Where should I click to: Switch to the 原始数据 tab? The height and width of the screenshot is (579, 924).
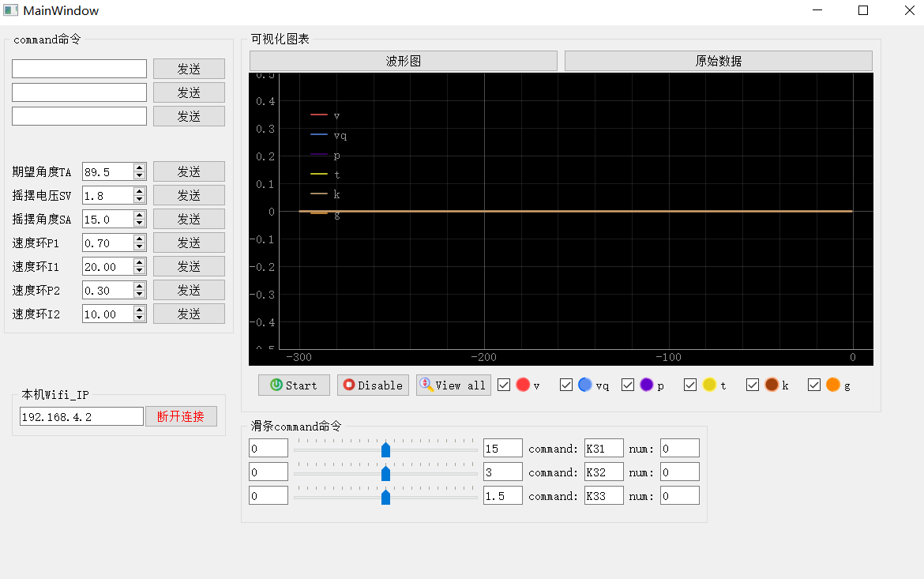pyautogui.click(x=719, y=61)
